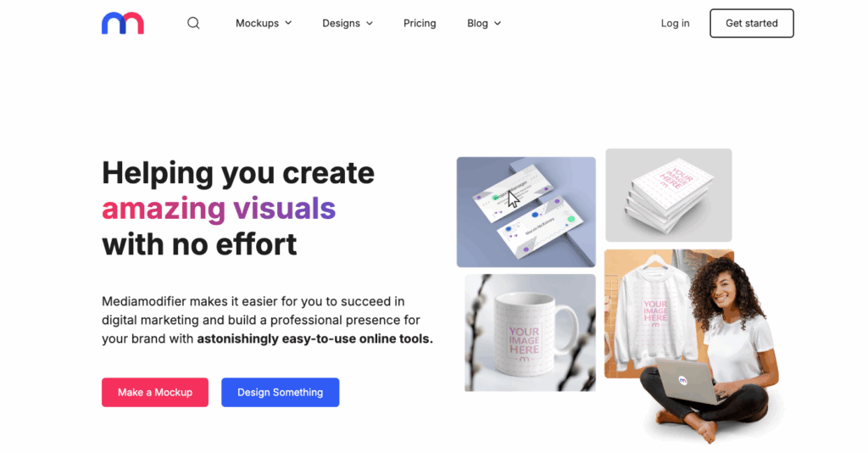Viewport: 868px width, 453px height.
Task: Click the 'amazing visuals' gradient heading text
Action: pos(219,208)
